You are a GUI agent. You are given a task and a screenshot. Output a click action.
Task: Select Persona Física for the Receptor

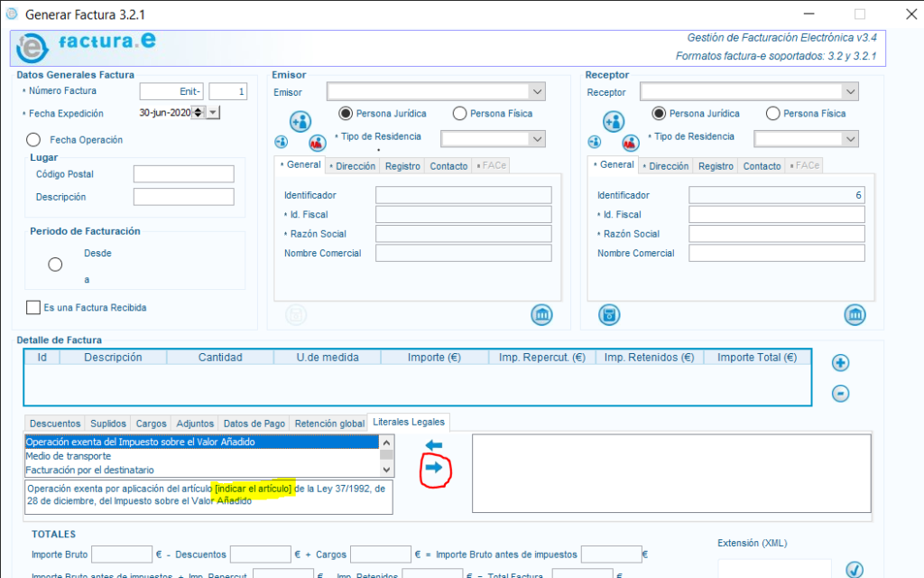point(772,113)
